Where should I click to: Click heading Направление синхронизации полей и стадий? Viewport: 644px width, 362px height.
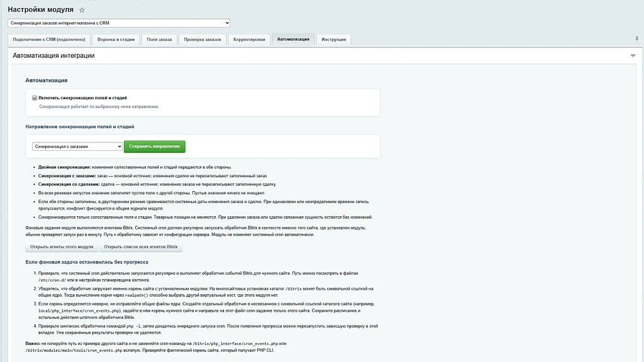click(80, 126)
